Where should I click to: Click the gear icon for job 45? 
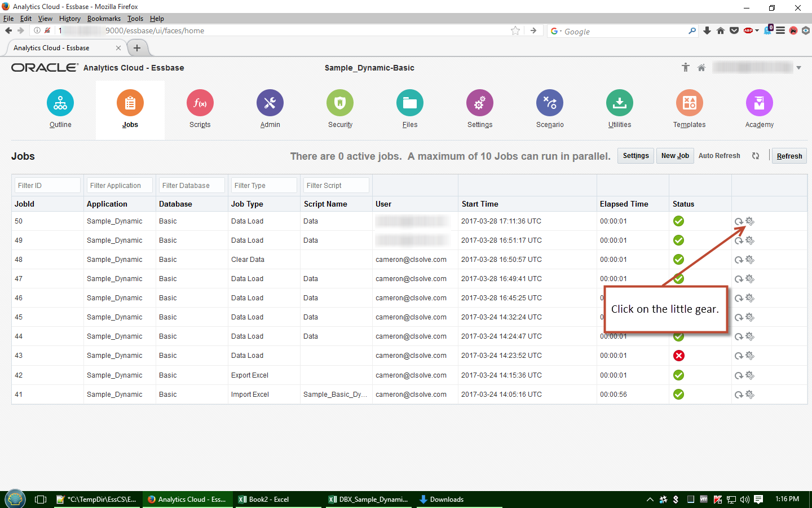(x=750, y=317)
